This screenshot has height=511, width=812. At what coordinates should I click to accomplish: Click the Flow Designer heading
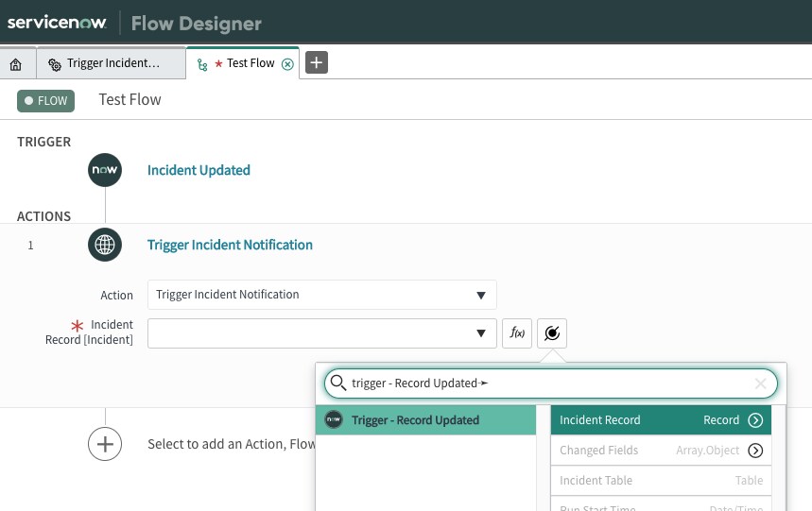197,24
